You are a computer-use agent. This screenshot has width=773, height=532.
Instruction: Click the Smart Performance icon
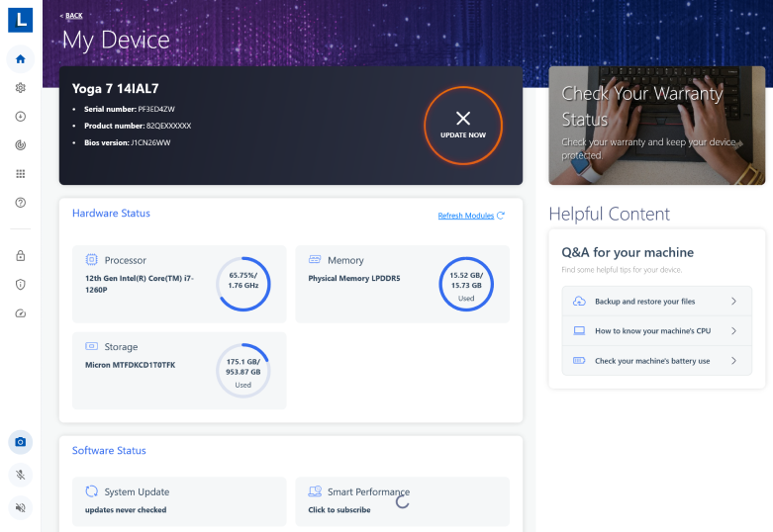coord(315,491)
